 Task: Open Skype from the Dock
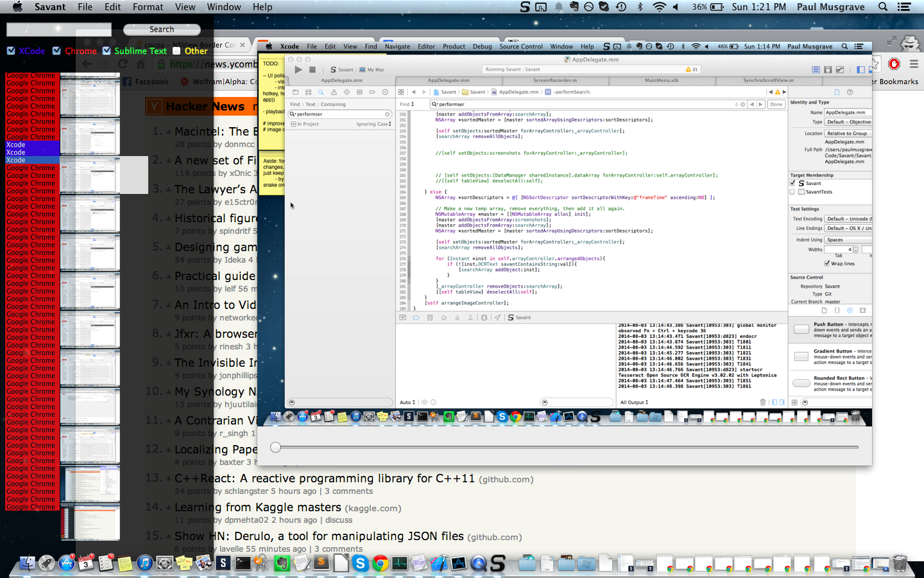pos(361,563)
